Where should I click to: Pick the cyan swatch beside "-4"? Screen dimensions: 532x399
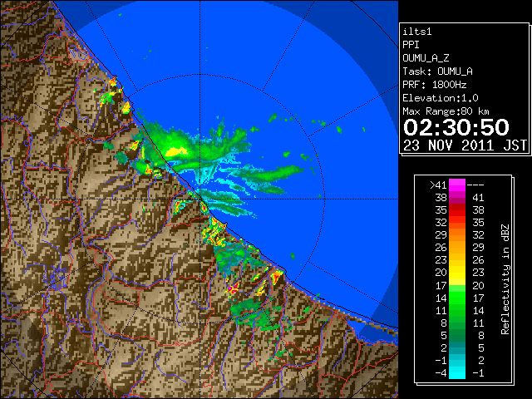[x=457, y=373]
